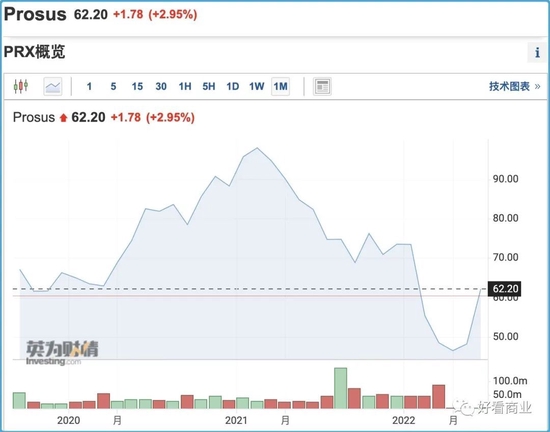
Task: Click the 80.00 axis label
Action: 505,218
